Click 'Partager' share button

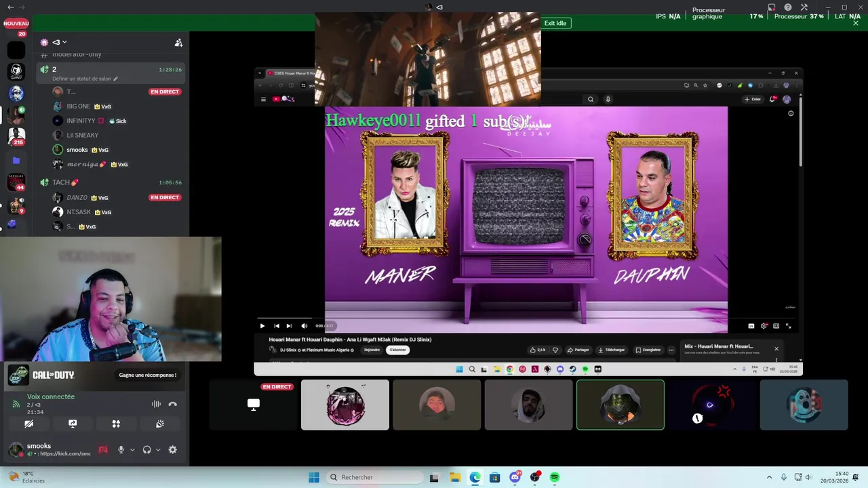pyautogui.click(x=578, y=350)
